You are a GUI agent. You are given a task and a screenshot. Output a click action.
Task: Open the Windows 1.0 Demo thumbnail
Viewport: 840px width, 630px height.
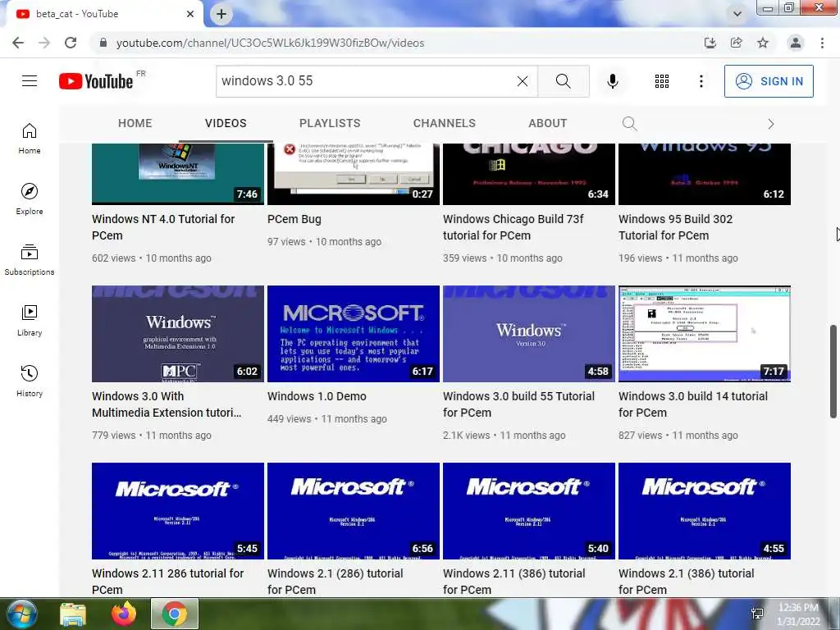pyautogui.click(x=354, y=334)
